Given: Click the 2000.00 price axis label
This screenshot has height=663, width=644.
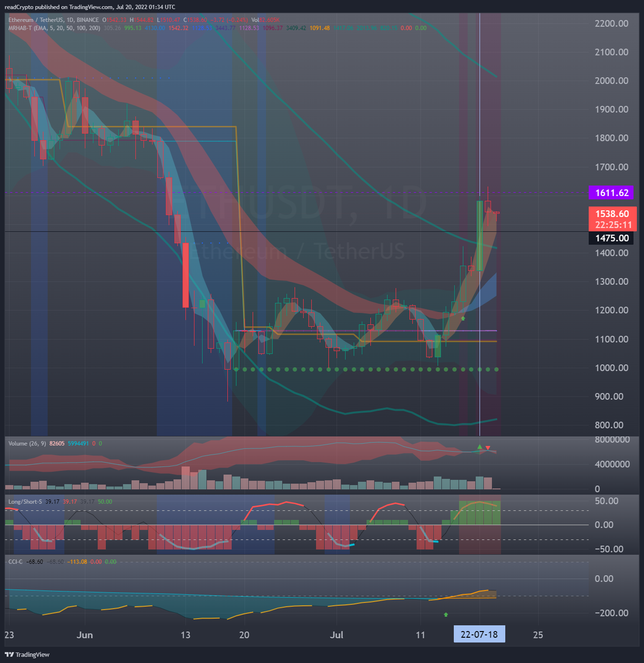Looking at the screenshot, I should [x=612, y=81].
